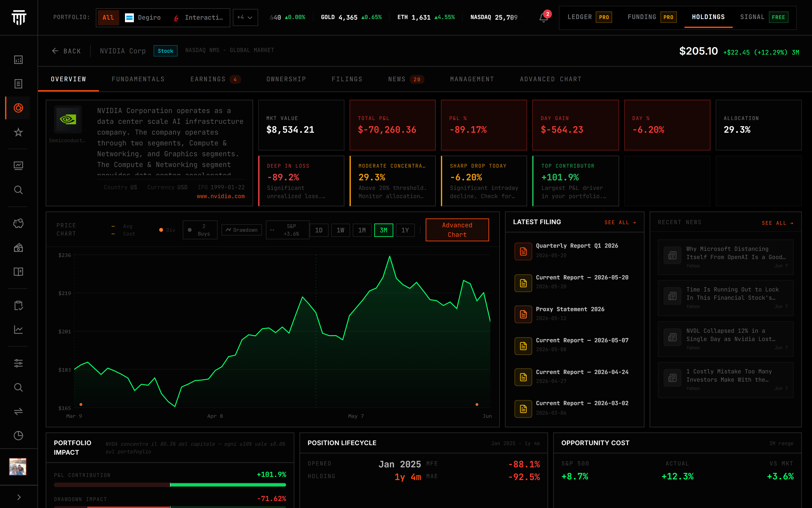Click the dividend marker dot near Jun
Viewport: 812px width, 508px height.
point(477,404)
